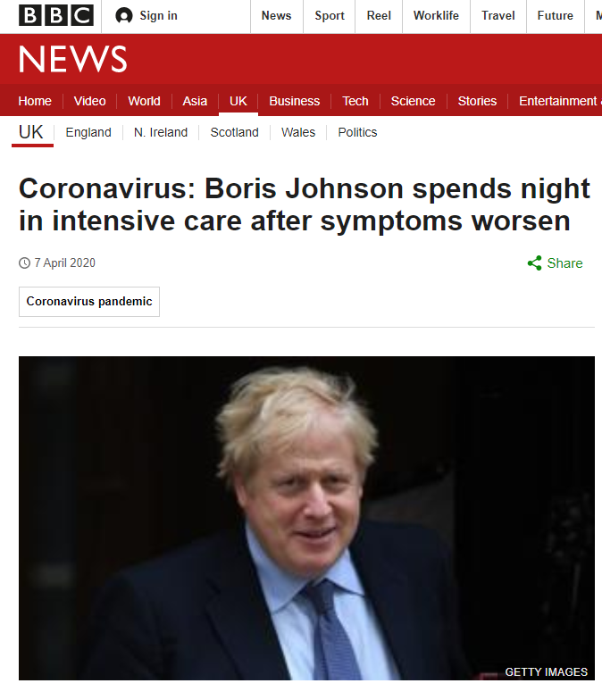
Task: Click the account avatar icon beside Sign in
Action: (x=123, y=16)
